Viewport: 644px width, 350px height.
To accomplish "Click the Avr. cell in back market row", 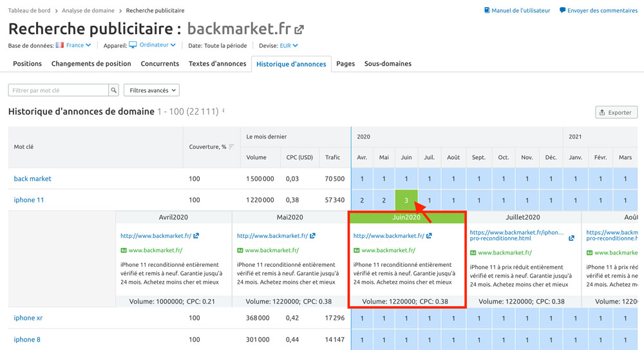I will click(362, 179).
